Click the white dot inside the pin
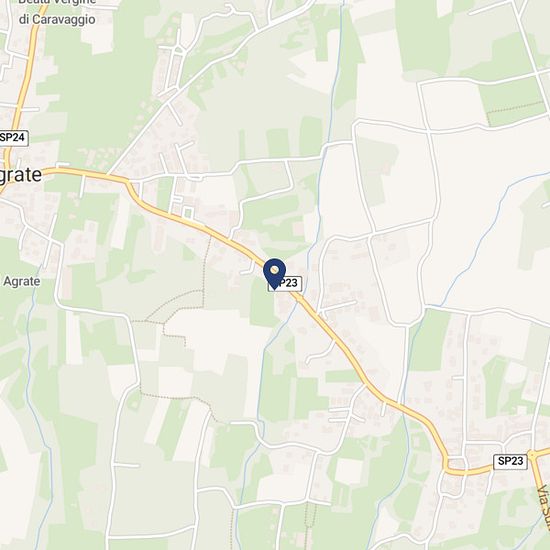 275,270
